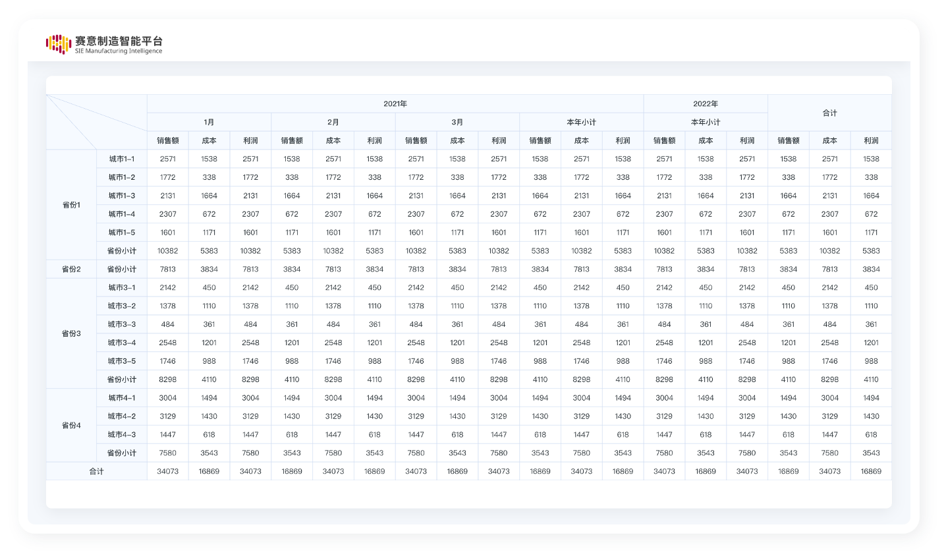Select the 省份2 row group
This screenshot has width=946, height=560.
[x=71, y=269]
